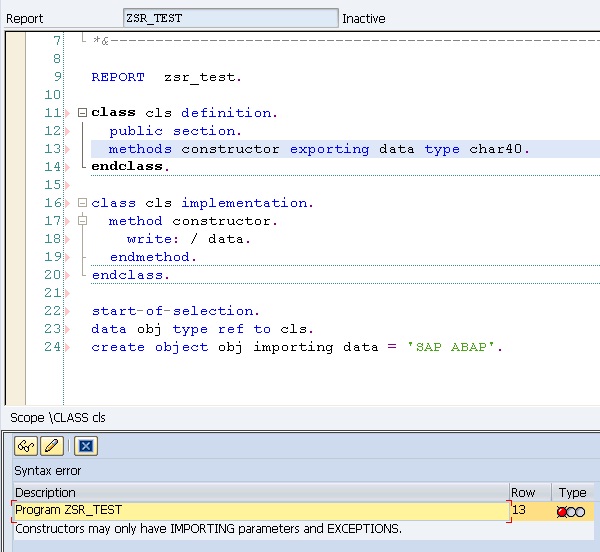Collapse the class cls implementation block
The height and width of the screenshot is (552, 600).
coord(82,203)
